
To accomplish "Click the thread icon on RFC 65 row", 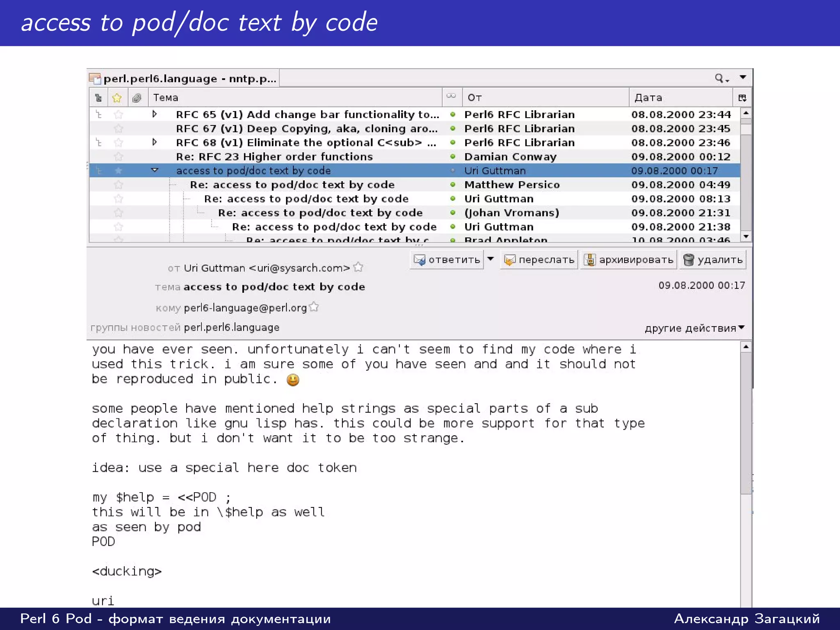I will pos(98,114).
